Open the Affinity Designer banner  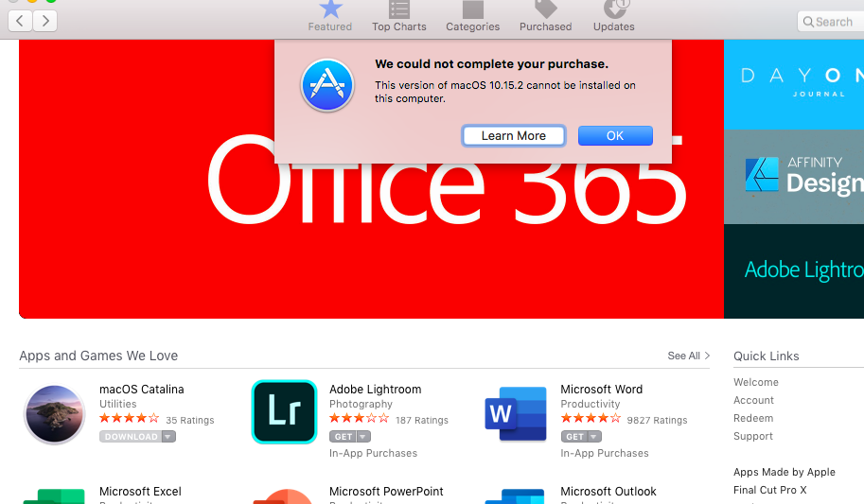[794, 177]
